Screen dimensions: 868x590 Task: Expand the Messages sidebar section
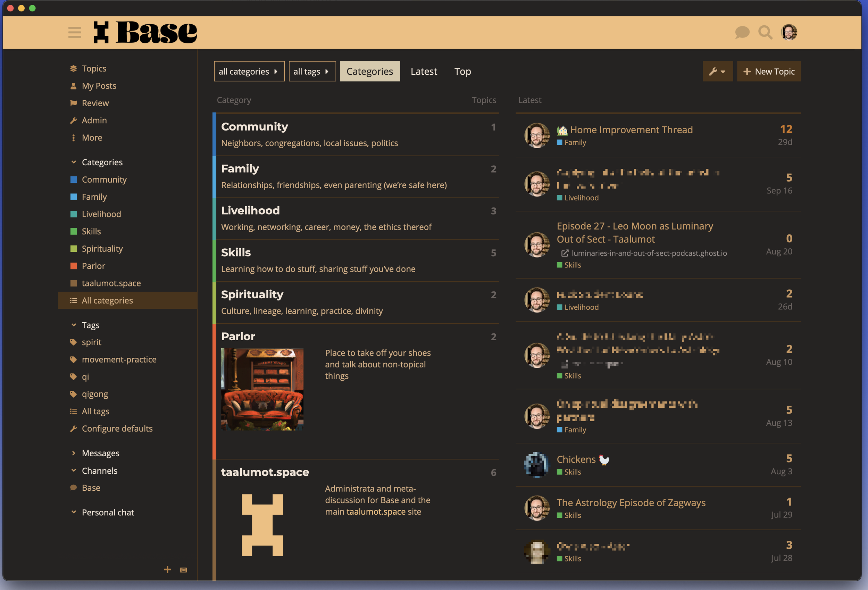pos(74,453)
